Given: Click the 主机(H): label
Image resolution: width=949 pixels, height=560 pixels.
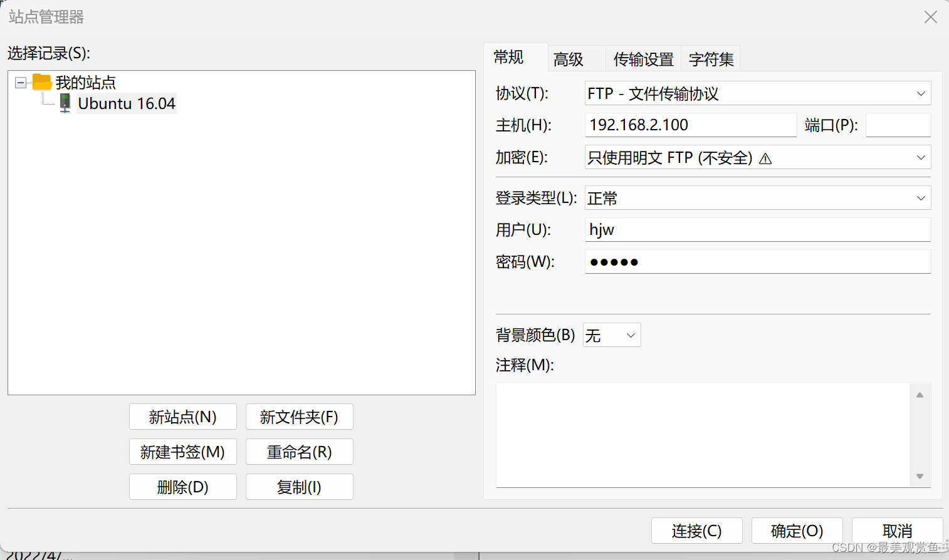Looking at the screenshot, I should (524, 125).
